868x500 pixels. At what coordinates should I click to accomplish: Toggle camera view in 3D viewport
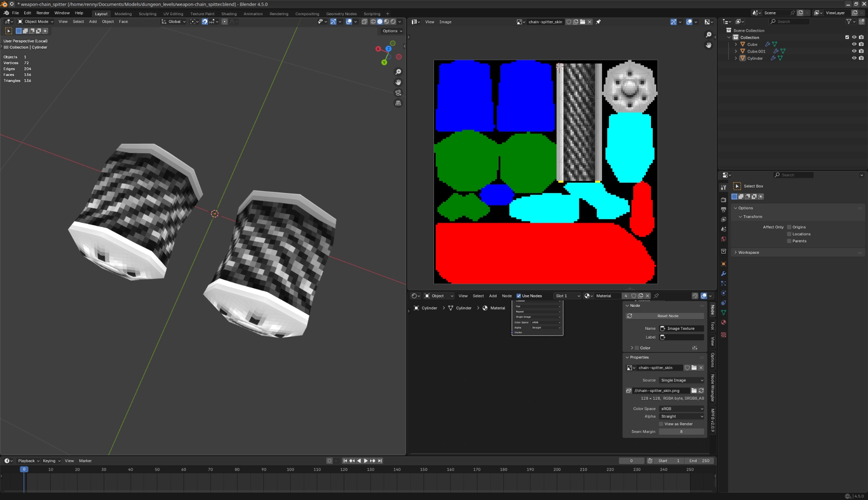pos(398,93)
